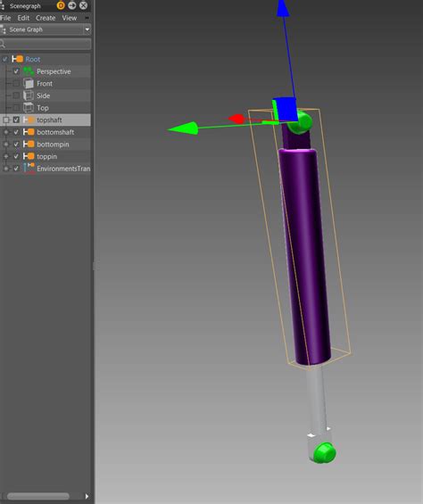Screen dimensions: 423x504
Task: Click the Perspective camera icon
Action: click(x=29, y=71)
